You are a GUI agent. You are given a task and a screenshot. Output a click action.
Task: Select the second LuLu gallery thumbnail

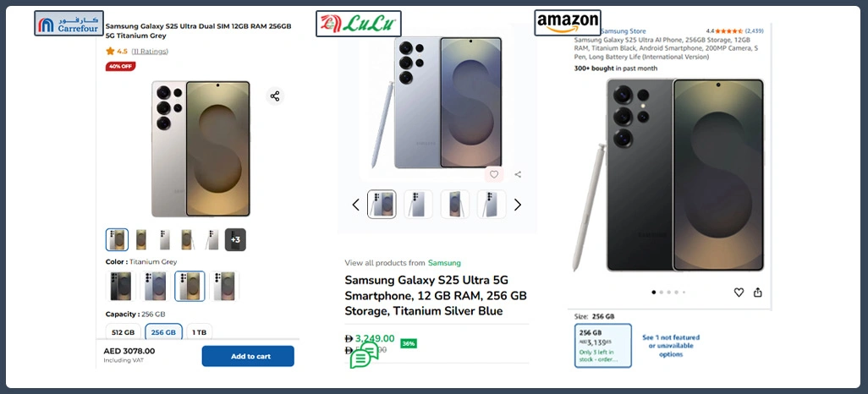(418, 205)
